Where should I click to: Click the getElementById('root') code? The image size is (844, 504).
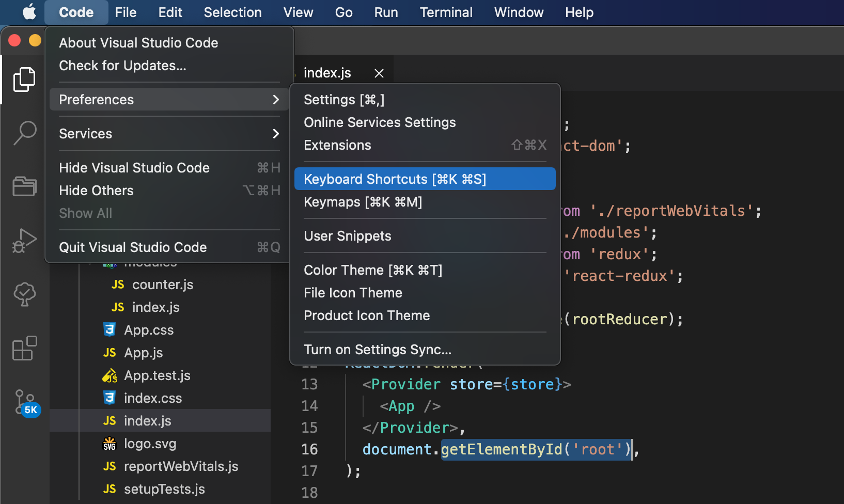point(536,449)
